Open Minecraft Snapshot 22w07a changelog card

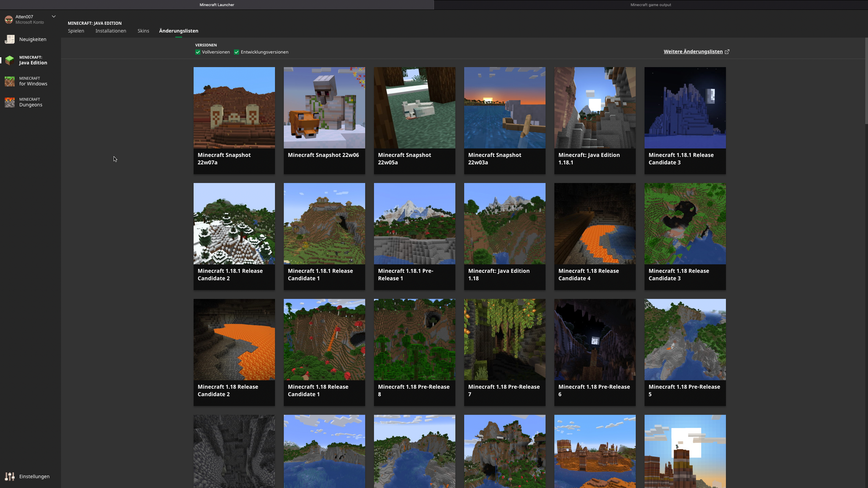tap(234, 120)
